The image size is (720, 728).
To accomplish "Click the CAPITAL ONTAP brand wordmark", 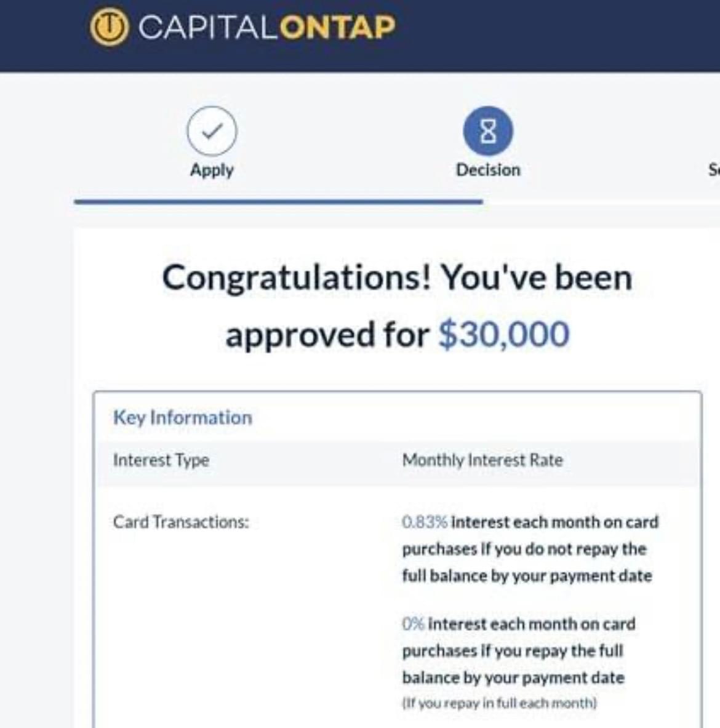I will (267, 27).
